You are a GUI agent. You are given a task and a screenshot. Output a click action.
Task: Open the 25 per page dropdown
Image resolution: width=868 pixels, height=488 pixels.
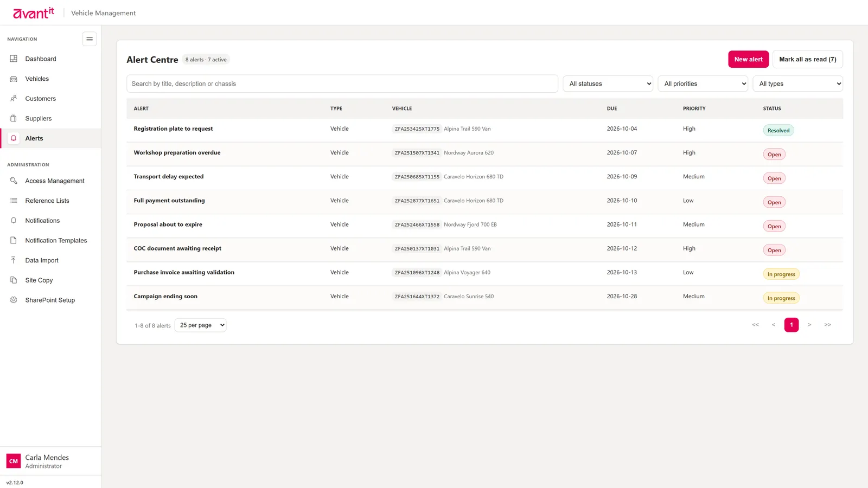pyautogui.click(x=200, y=325)
